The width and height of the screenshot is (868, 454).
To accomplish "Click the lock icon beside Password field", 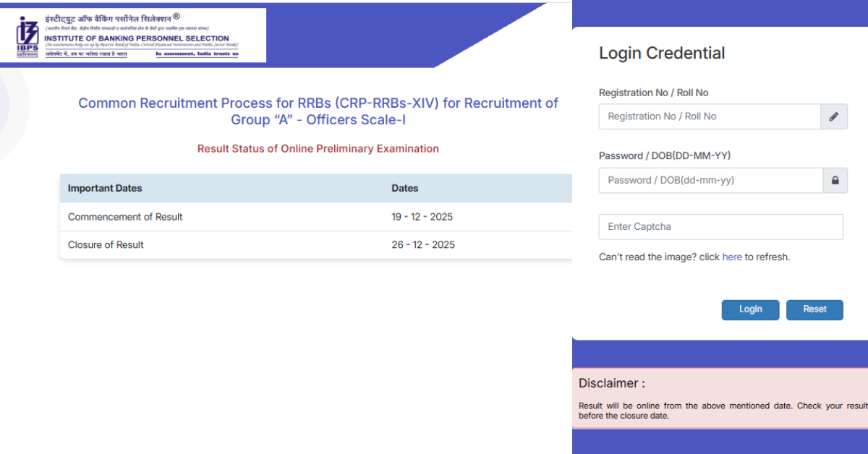I will (x=835, y=180).
